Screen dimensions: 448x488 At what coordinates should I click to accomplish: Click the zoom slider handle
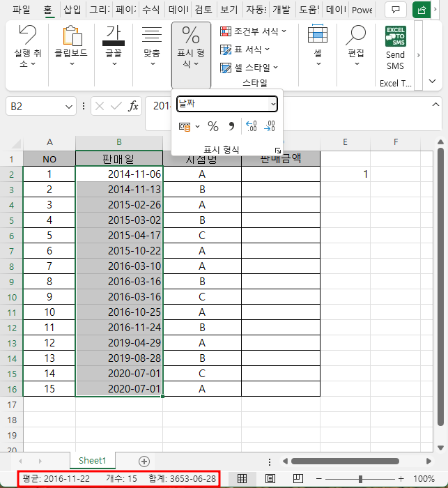(360, 479)
